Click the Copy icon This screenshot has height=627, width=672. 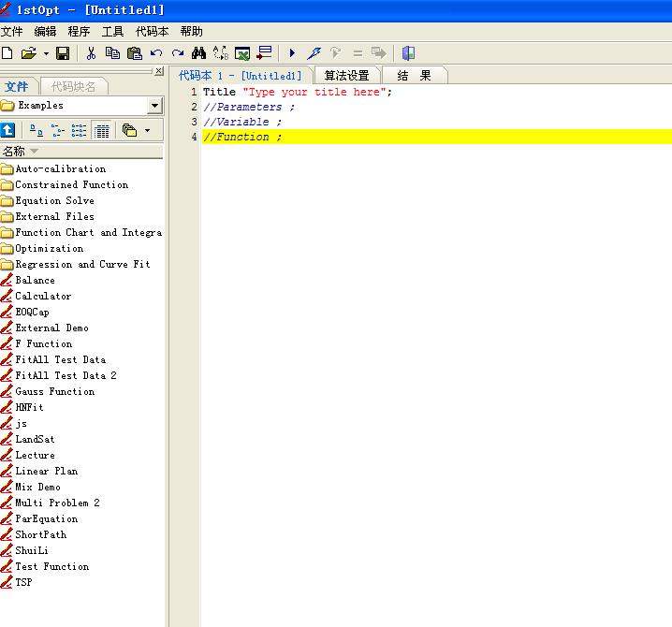(112, 53)
